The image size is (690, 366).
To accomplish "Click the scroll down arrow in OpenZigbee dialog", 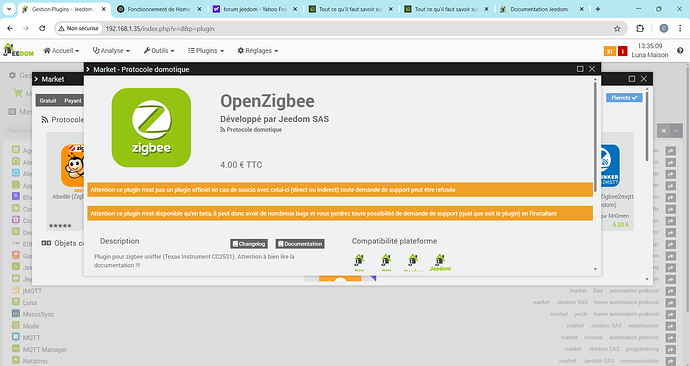I will pyautogui.click(x=595, y=269).
